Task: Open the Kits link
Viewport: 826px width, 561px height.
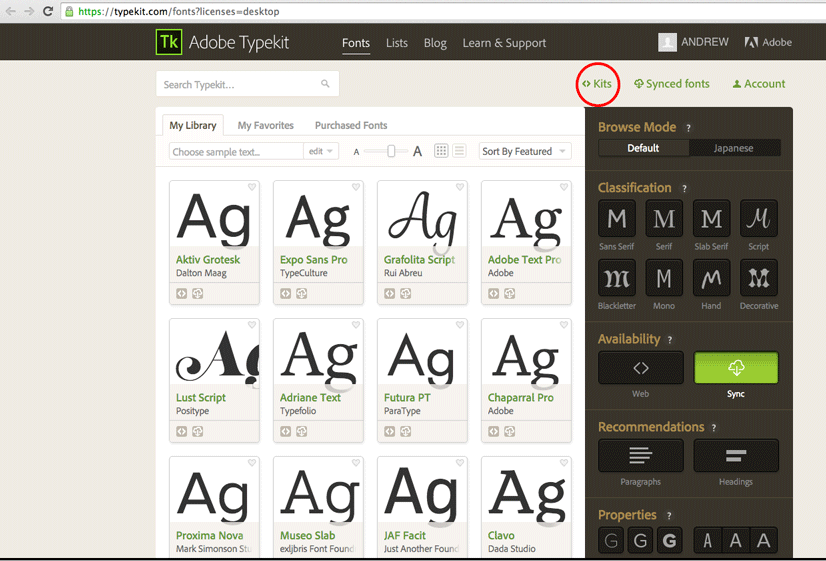Action: 598,84
